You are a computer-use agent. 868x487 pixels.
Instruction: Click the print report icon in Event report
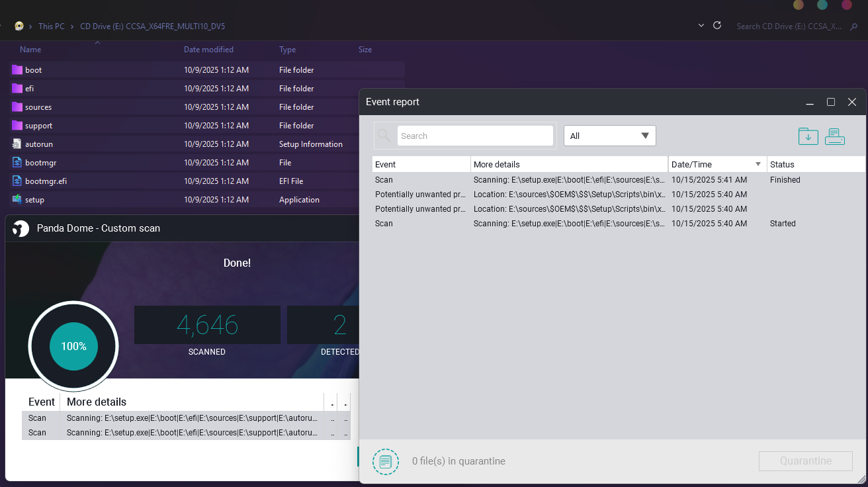(x=835, y=136)
